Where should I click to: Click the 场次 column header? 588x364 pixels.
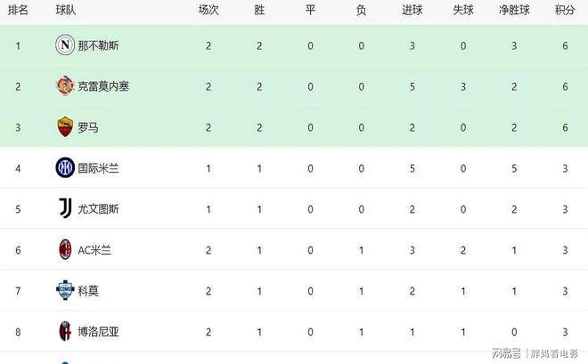(208, 10)
